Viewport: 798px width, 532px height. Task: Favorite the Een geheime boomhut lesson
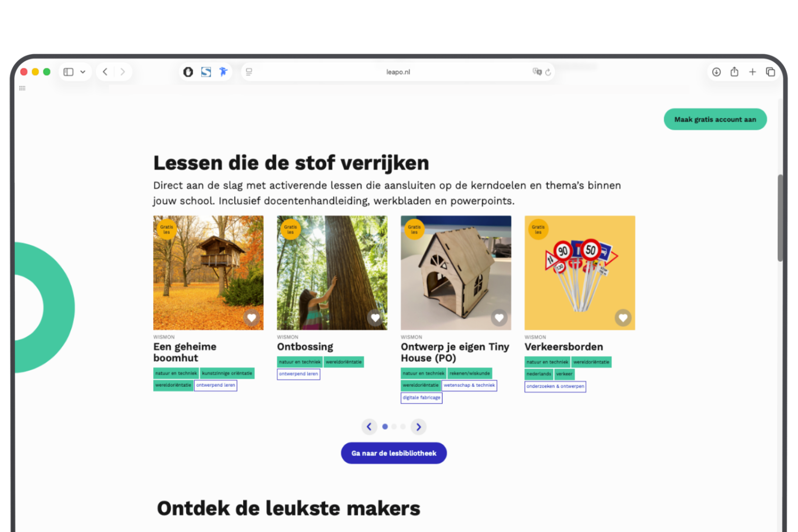click(252, 318)
